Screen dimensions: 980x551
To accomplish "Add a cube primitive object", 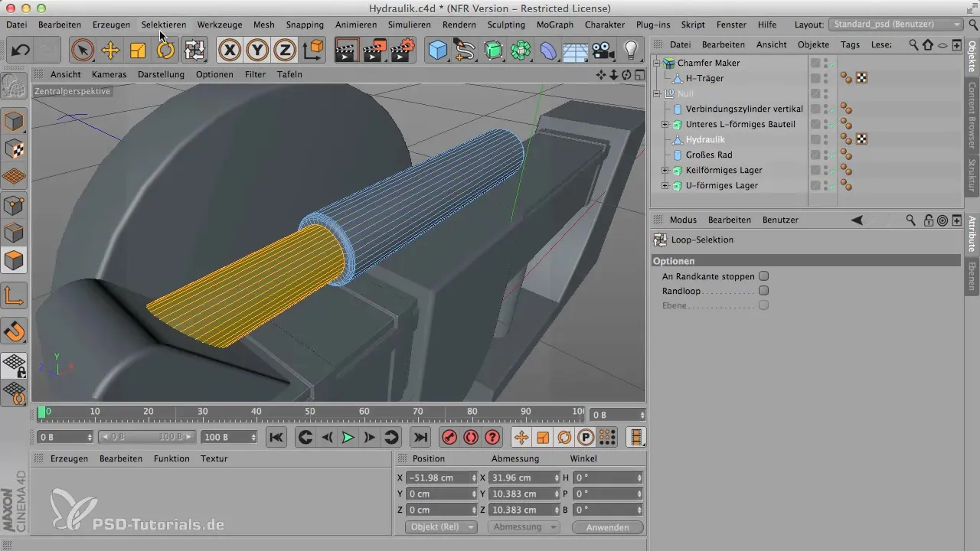I will click(x=437, y=51).
